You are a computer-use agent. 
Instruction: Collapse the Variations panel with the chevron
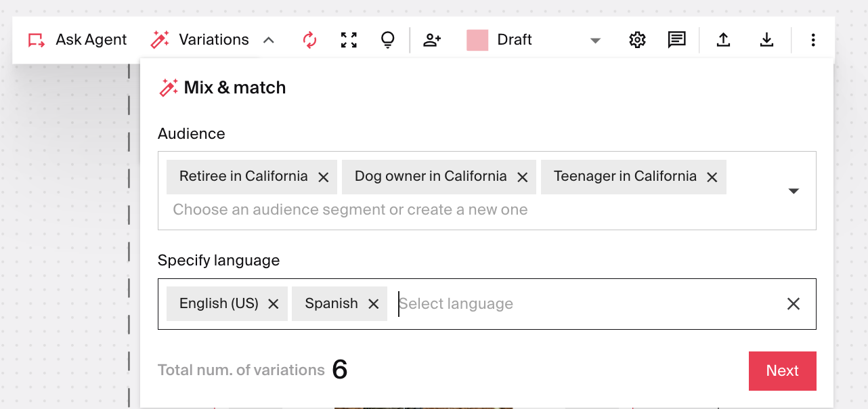(269, 39)
